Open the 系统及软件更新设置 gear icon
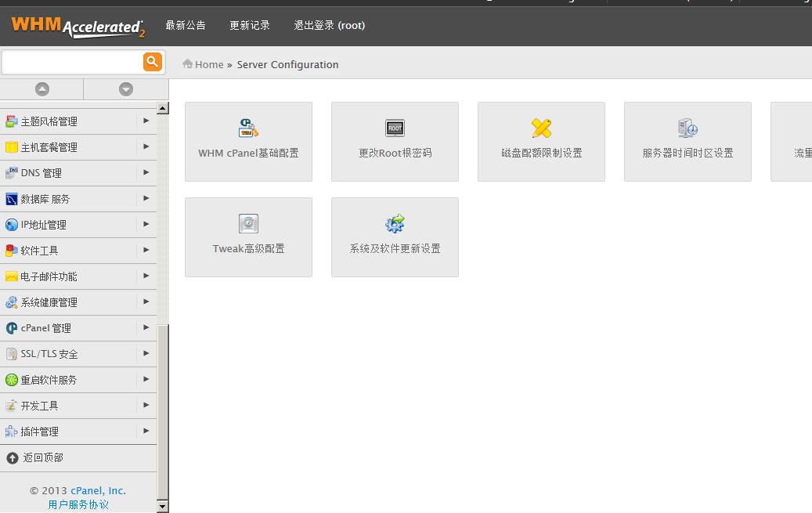This screenshot has height=513, width=812. click(x=395, y=223)
